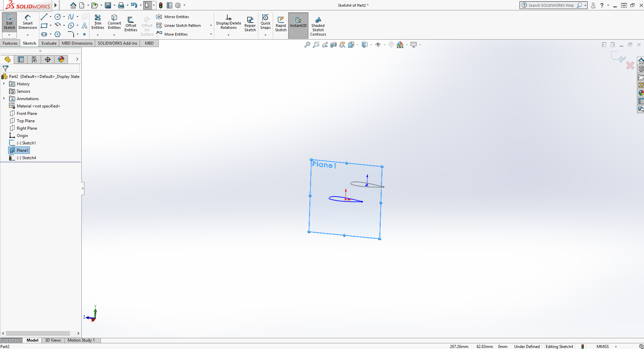Click the Save icon

click(x=108, y=5)
